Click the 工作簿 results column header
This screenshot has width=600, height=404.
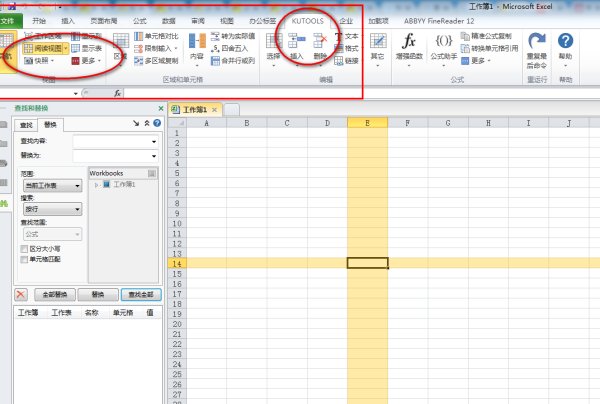pos(28,313)
